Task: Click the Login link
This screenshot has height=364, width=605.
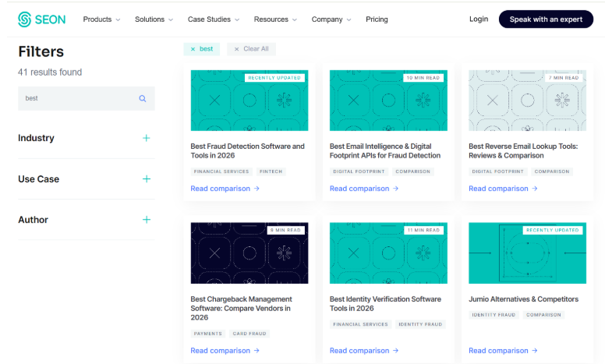Action: [x=479, y=19]
